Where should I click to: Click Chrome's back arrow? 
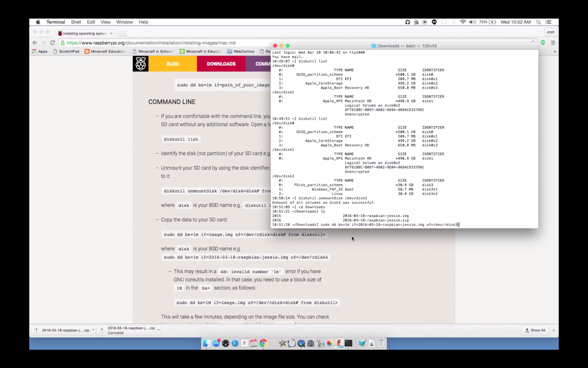(35, 43)
